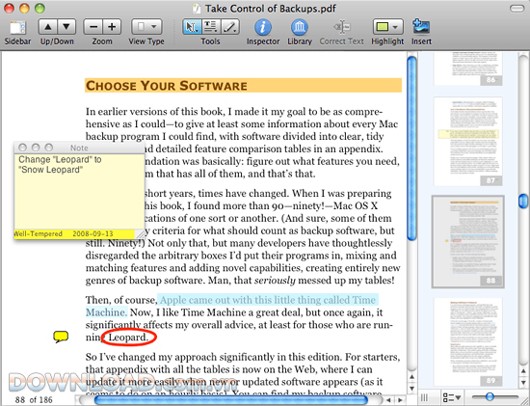
Task: Open the Inspector panel
Action: click(263, 27)
